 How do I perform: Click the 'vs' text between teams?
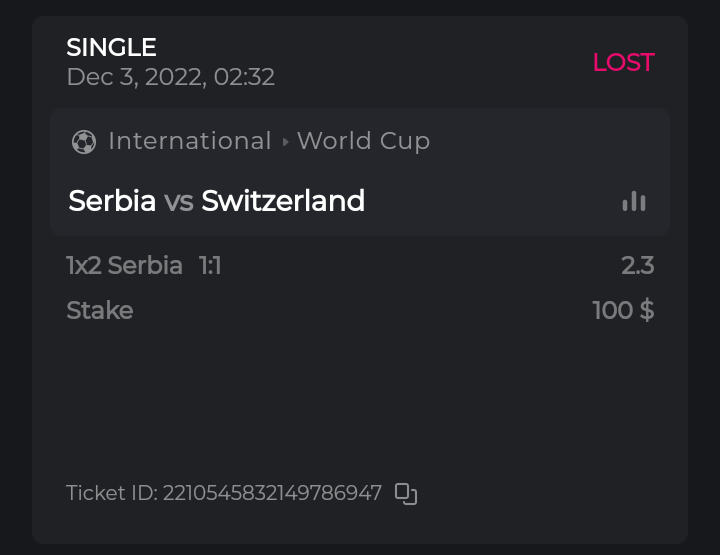[179, 201]
